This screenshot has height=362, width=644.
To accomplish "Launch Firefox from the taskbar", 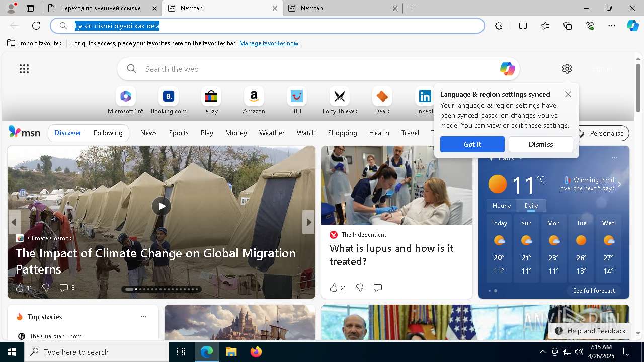I will click(x=256, y=352).
